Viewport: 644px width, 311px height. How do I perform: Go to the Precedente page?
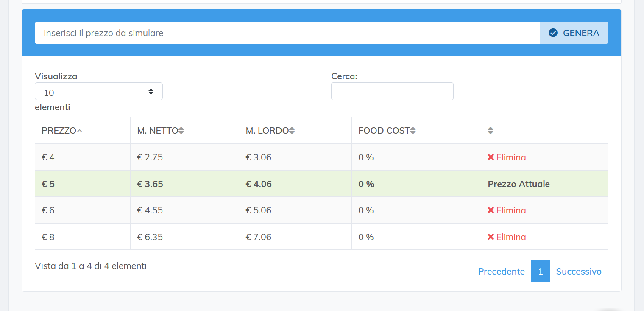[501, 272]
